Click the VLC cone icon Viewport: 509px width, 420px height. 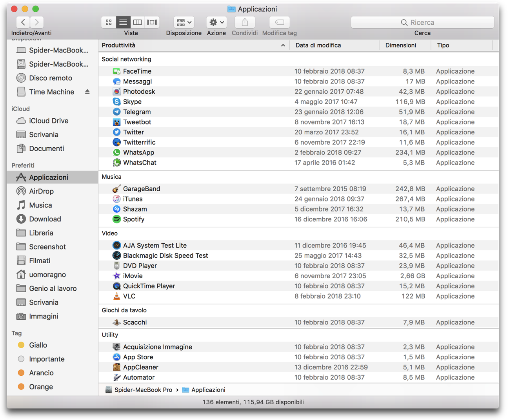(x=116, y=296)
